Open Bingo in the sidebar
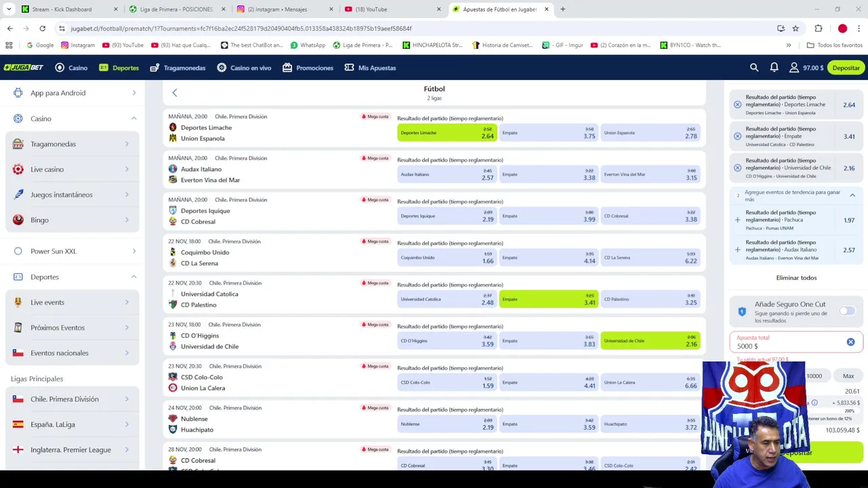 pos(73,220)
